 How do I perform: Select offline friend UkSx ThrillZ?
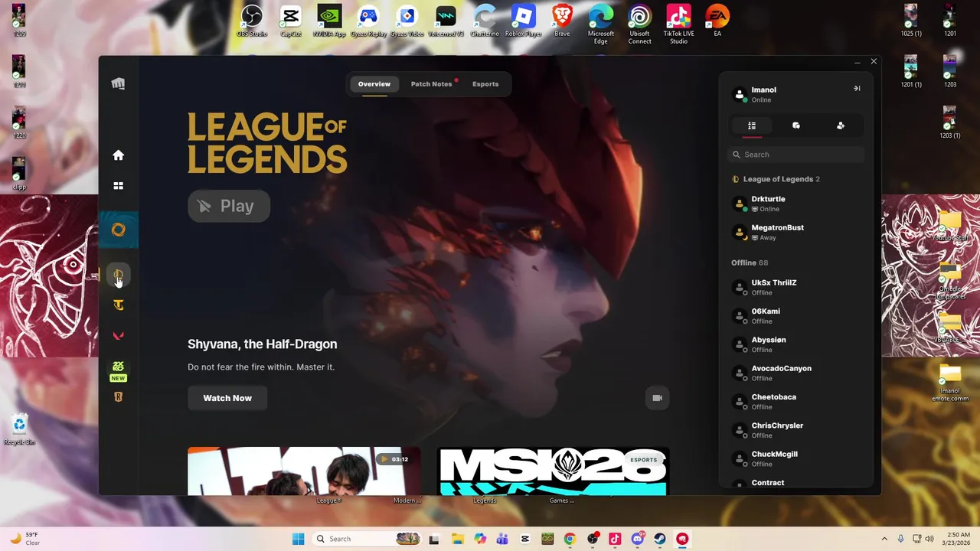(x=796, y=288)
